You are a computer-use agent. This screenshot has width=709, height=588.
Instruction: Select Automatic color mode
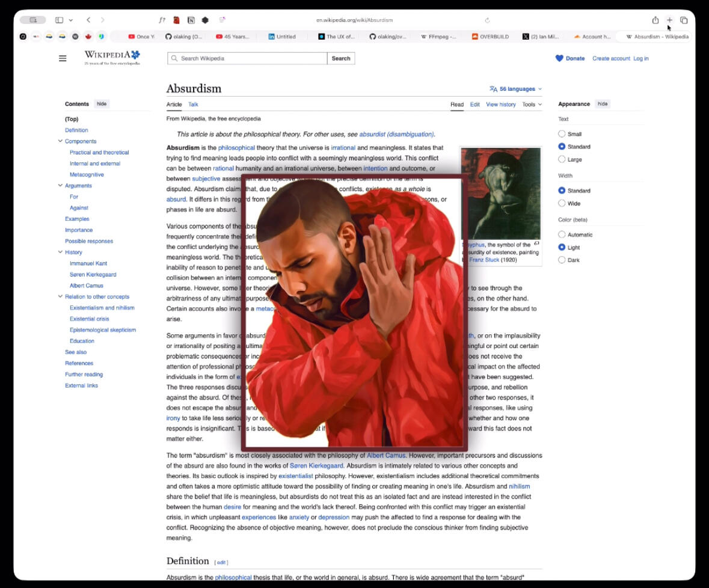[x=562, y=234]
